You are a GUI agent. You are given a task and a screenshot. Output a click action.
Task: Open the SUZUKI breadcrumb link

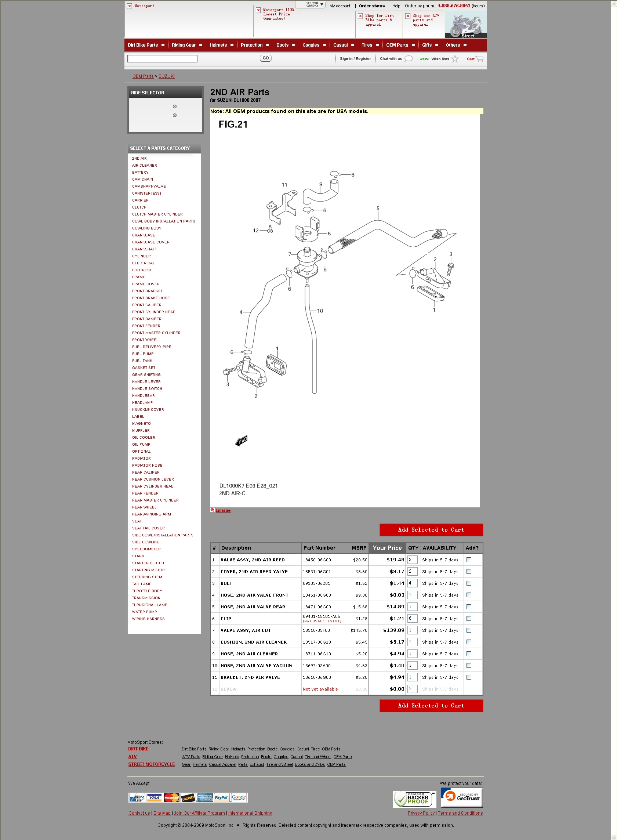[167, 76]
